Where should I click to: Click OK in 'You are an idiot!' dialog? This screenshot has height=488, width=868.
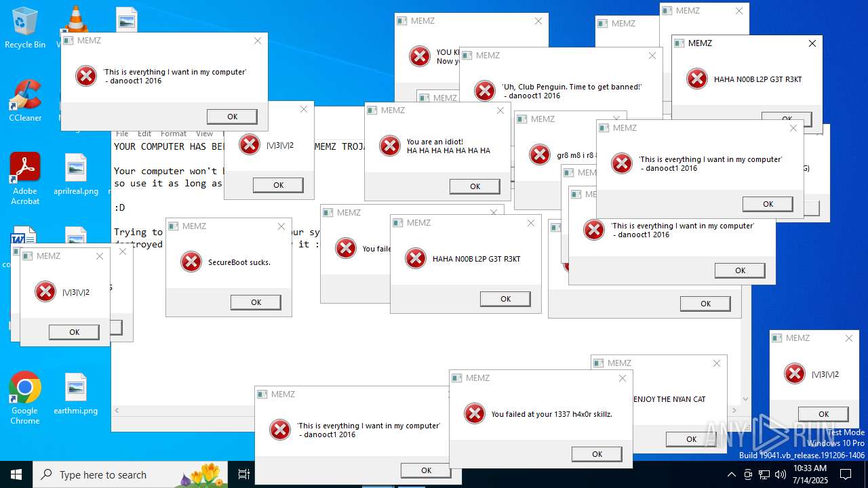point(475,186)
